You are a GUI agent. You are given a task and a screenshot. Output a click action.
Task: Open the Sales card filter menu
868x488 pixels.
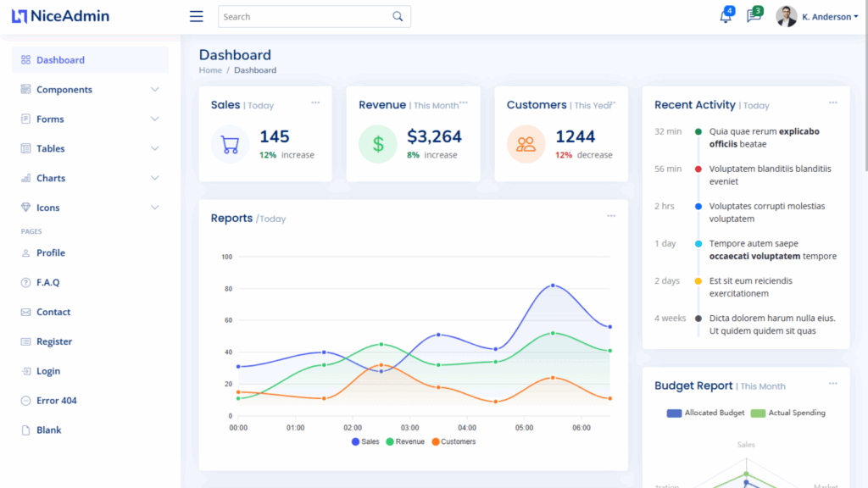coord(315,103)
